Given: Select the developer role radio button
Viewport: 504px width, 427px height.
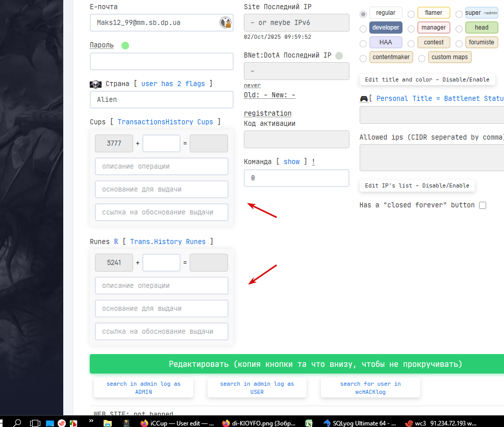Looking at the screenshot, I should (x=363, y=29).
